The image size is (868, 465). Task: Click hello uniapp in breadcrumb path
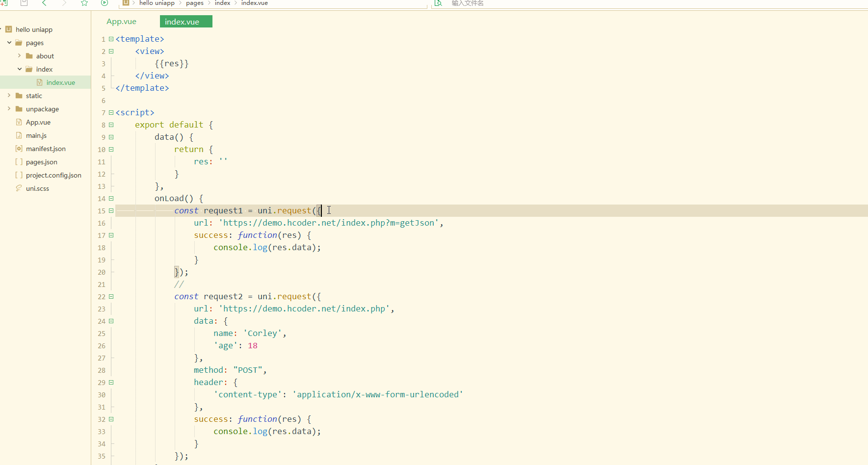157,3
